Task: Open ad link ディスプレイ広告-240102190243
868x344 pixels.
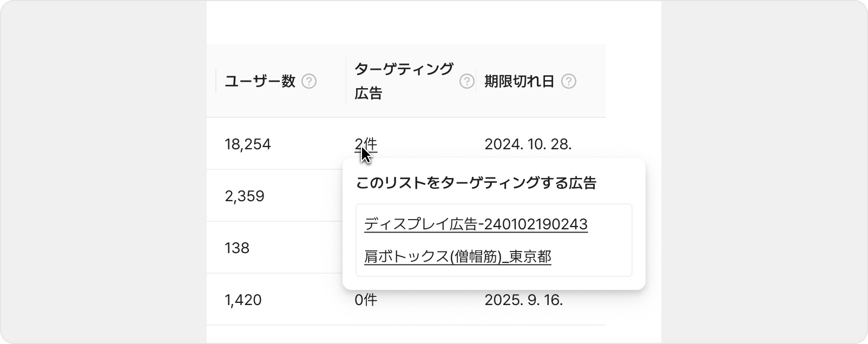Action: [x=476, y=224]
